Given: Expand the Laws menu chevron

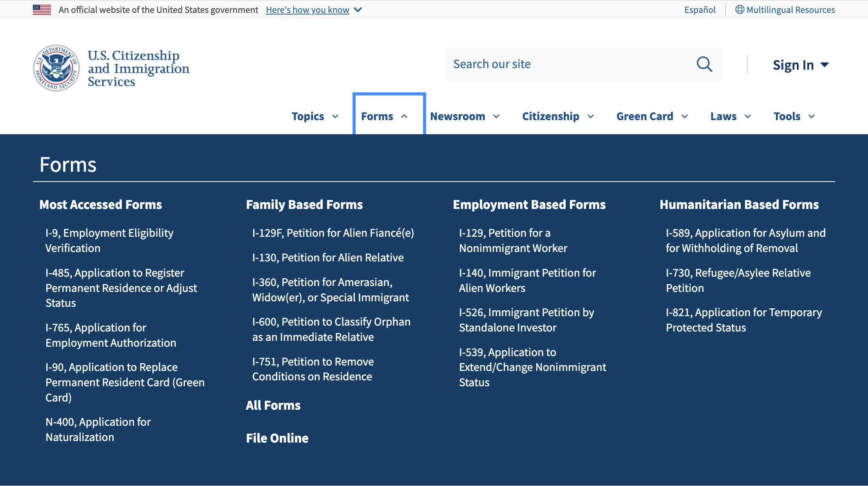Looking at the screenshot, I should coord(748,116).
